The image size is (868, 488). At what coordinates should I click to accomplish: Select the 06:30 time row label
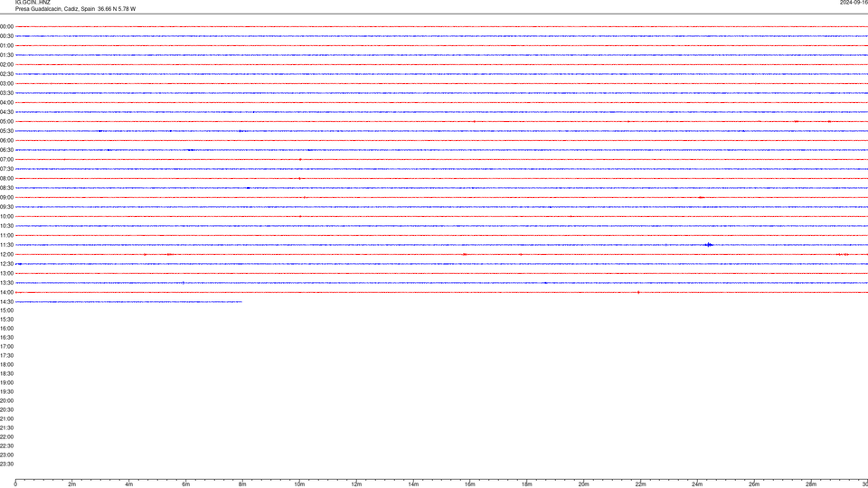6,150
